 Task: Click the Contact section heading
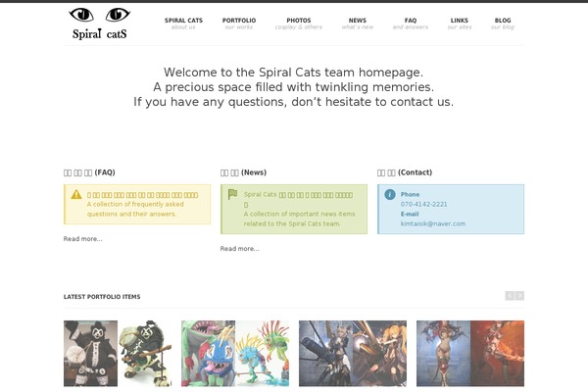tap(405, 172)
